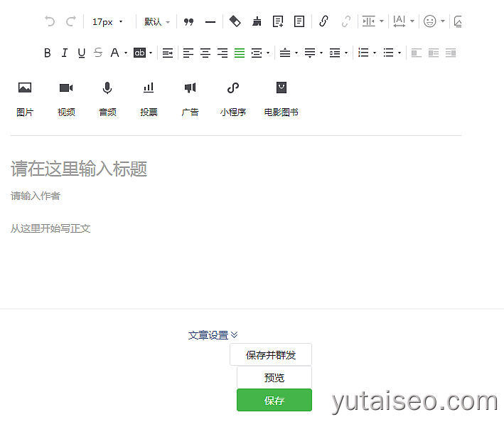504x422 pixels.
Task: Open the emoji picker
Action: click(x=434, y=21)
